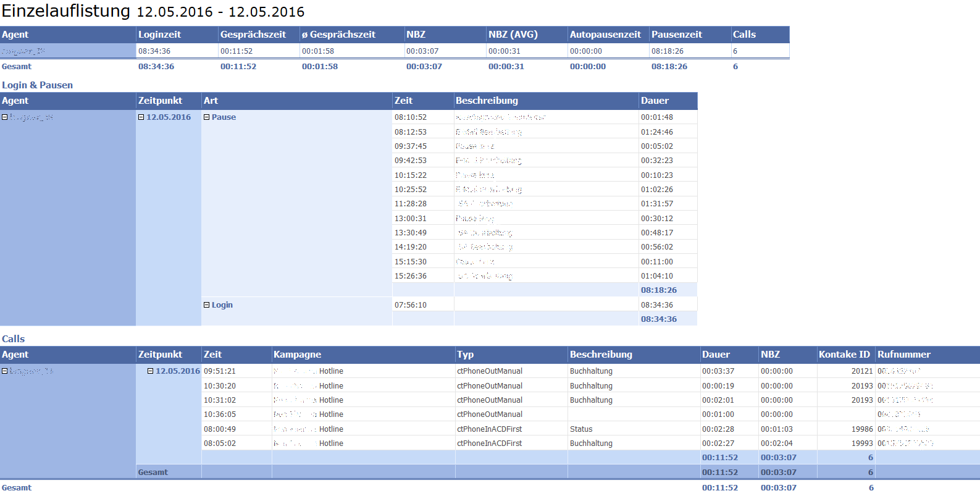
Task: Click the Dauer header in Login & Pausen
Action: pos(655,101)
